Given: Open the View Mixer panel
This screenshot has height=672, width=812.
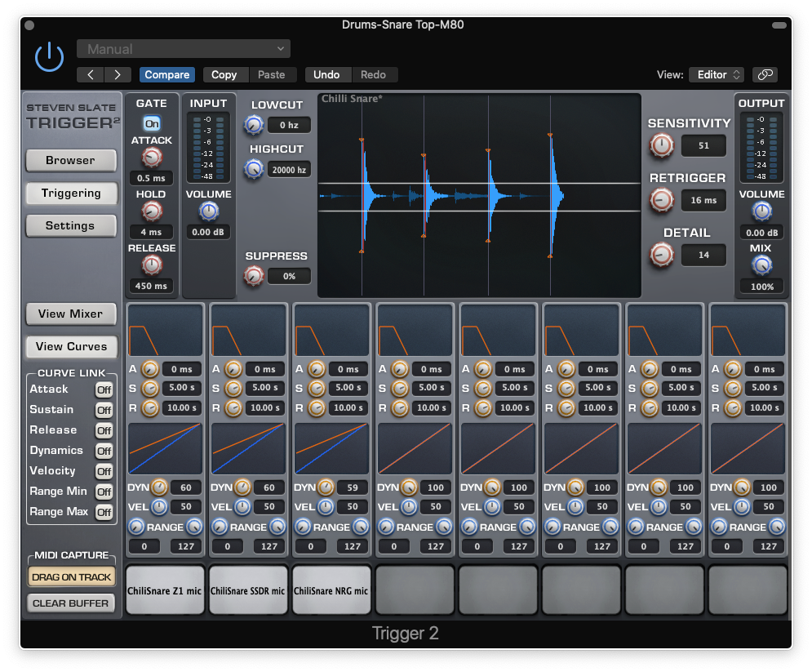Looking at the screenshot, I should pos(70,314).
